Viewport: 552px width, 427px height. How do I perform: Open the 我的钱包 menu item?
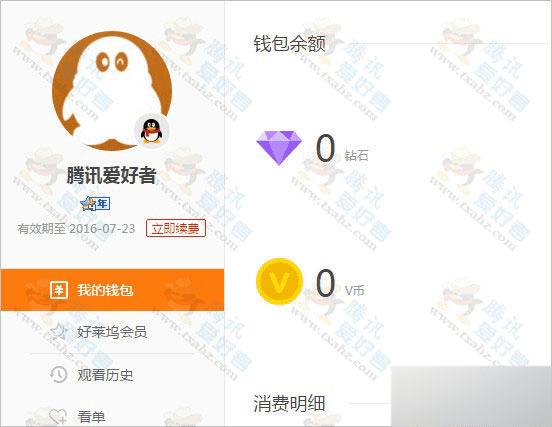coord(112,290)
